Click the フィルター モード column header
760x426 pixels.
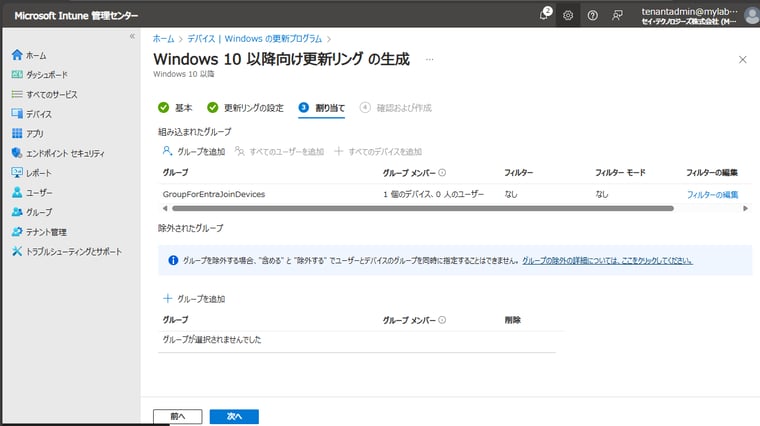[620, 173]
